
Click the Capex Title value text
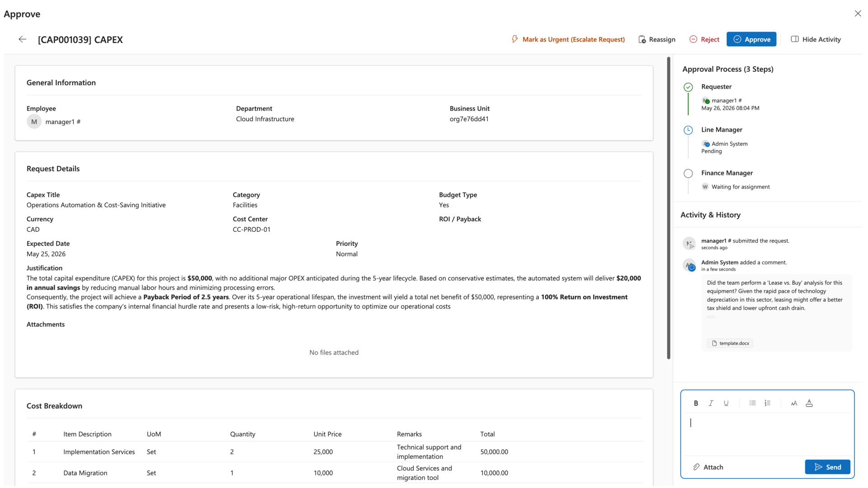tap(96, 205)
